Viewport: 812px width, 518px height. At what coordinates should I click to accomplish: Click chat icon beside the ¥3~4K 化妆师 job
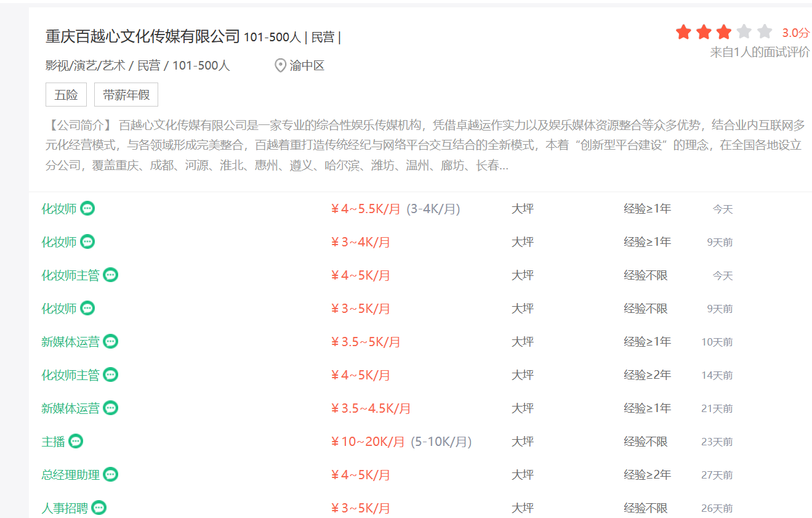click(x=87, y=242)
